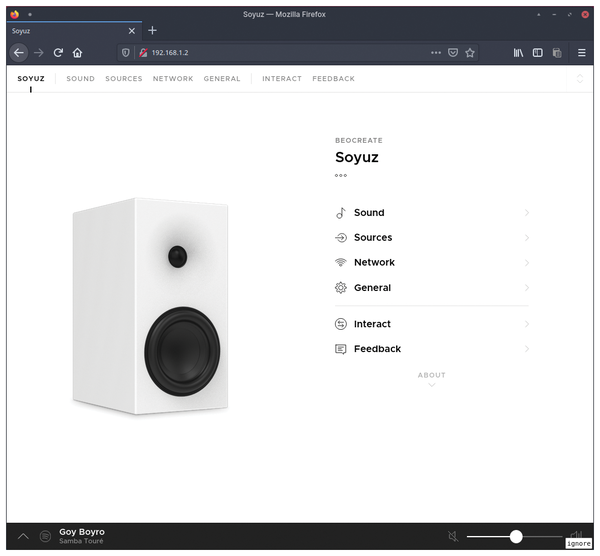
Task: Minimize the Firefox window
Action: pyautogui.click(x=554, y=15)
